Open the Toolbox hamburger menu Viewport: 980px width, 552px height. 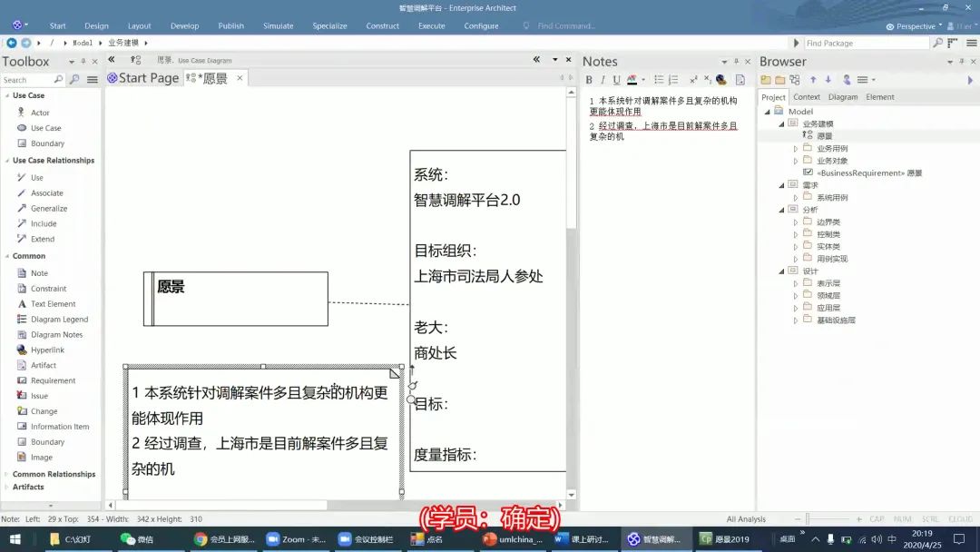click(92, 79)
